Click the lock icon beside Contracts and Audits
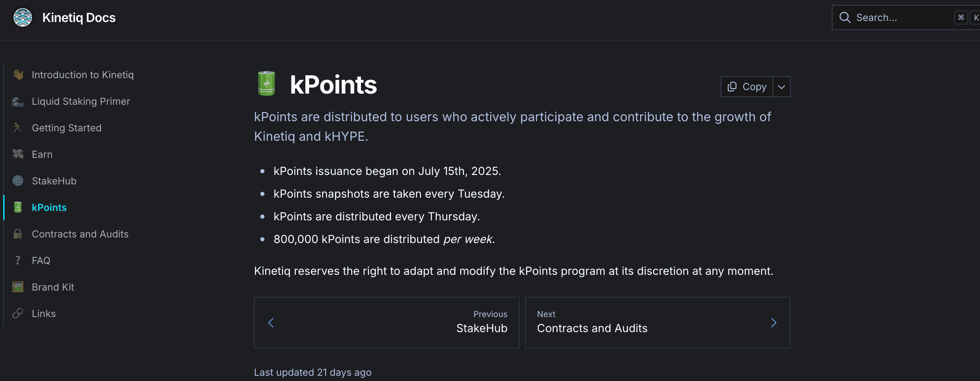980x381 pixels. (18, 234)
